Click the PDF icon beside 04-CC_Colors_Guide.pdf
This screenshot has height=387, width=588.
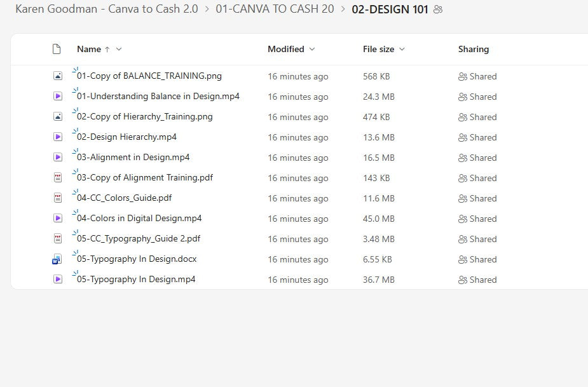(57, 198)
